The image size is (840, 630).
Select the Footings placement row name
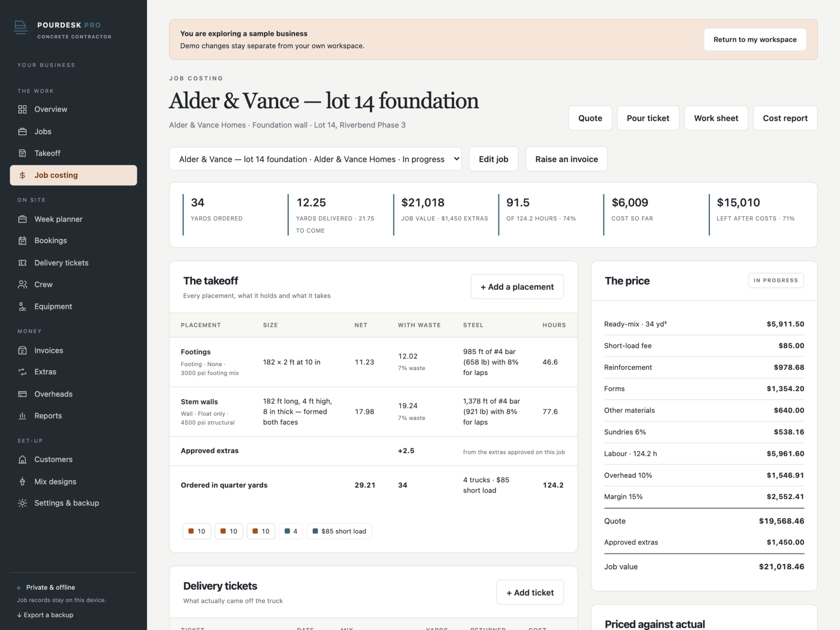[x=196, y=352]
